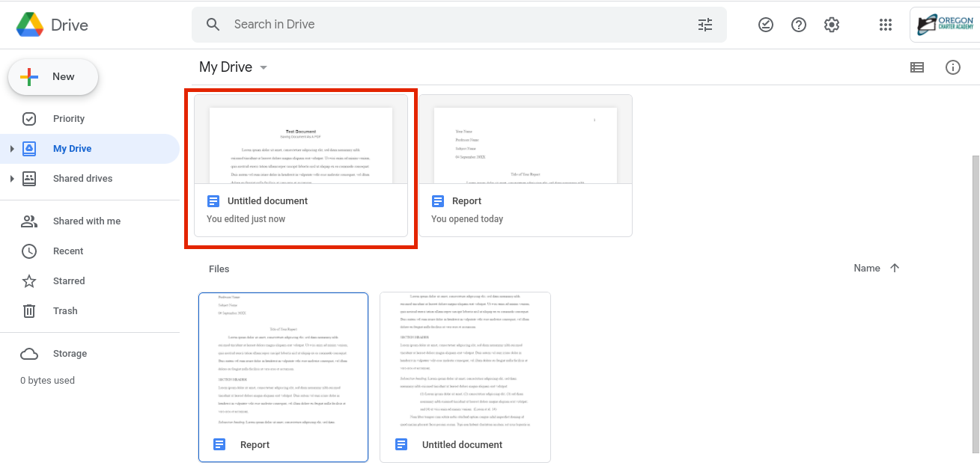Open the search options filter icon

(x=705, y=25)
